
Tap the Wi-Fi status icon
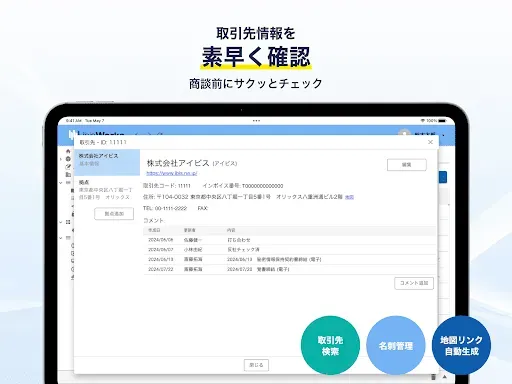pos(423,121)
